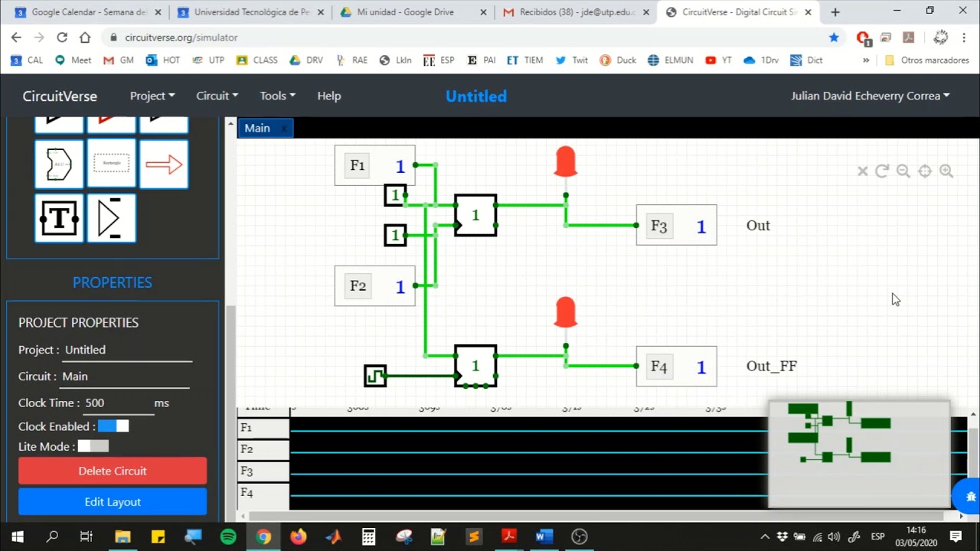Image resolution: width=980 pixels, height=551 pixels.
Task: Click the element panel scroll-up arrow
Action: pyautogui.click(x=230, y=123)
